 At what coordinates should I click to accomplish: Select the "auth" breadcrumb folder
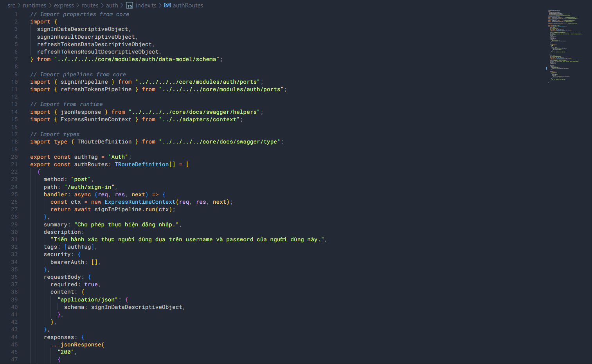(112, 5)
